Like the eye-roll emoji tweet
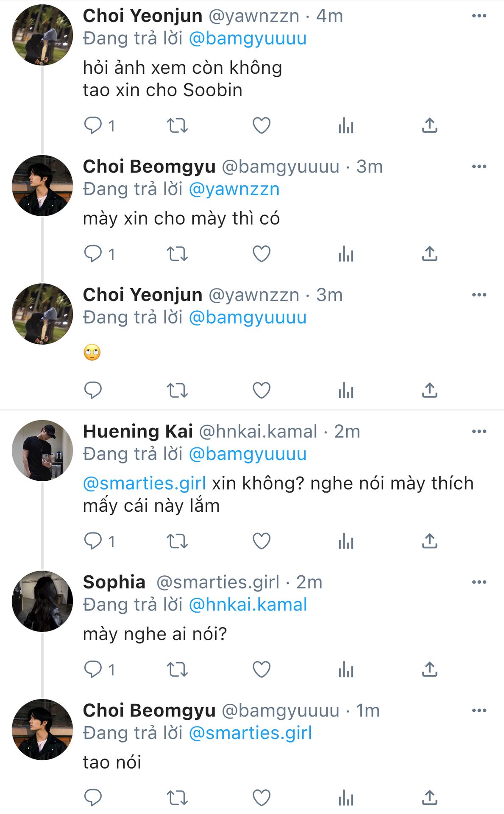Viewport: 504px width, 814px height. click(261, 390)
